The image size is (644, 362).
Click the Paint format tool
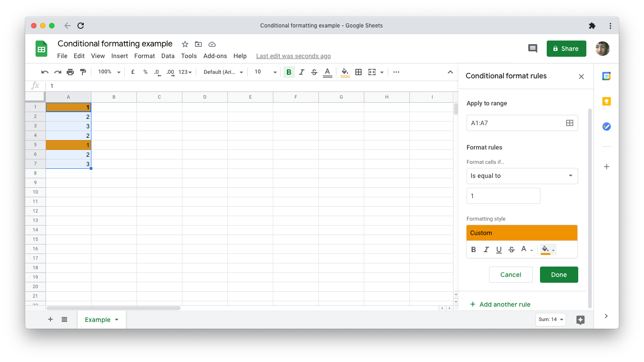pos(83,72)
